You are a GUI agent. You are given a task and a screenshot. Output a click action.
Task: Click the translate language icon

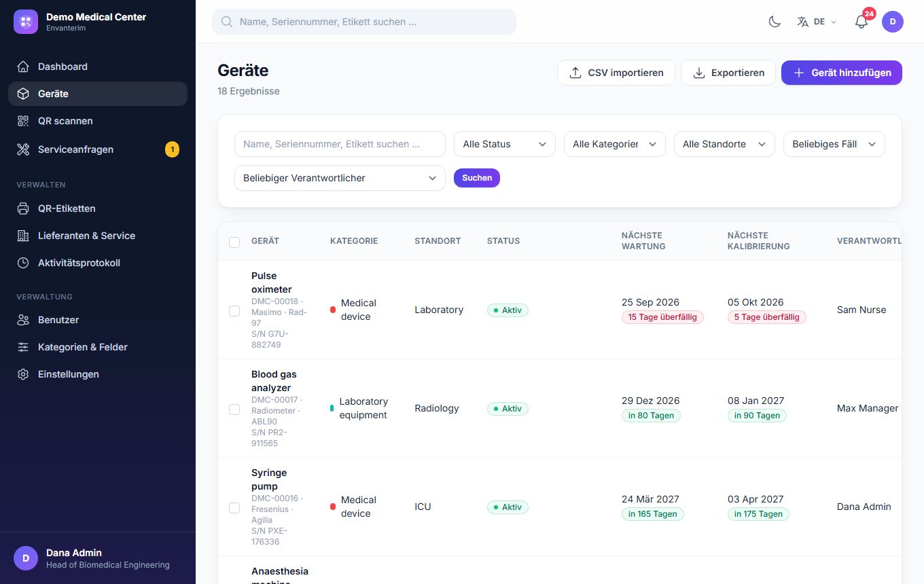pyautogui.click(x=803, y=22)
